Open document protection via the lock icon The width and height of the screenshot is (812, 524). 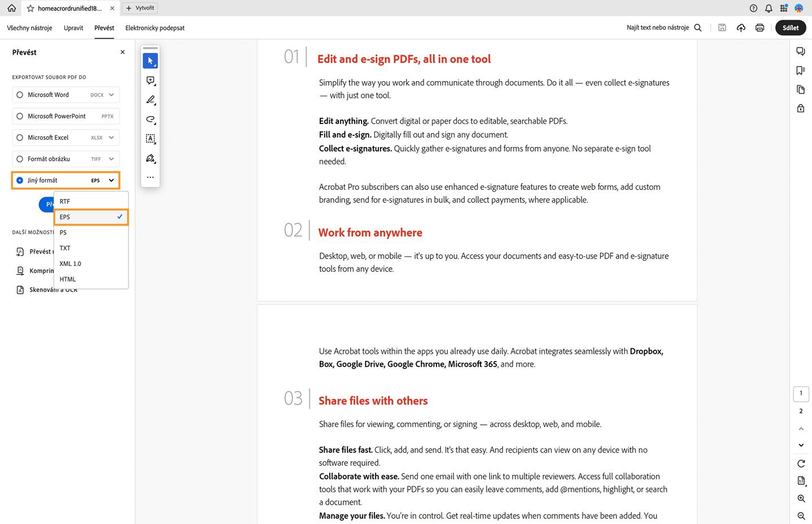pyautogui.click(x=800, y=108)
